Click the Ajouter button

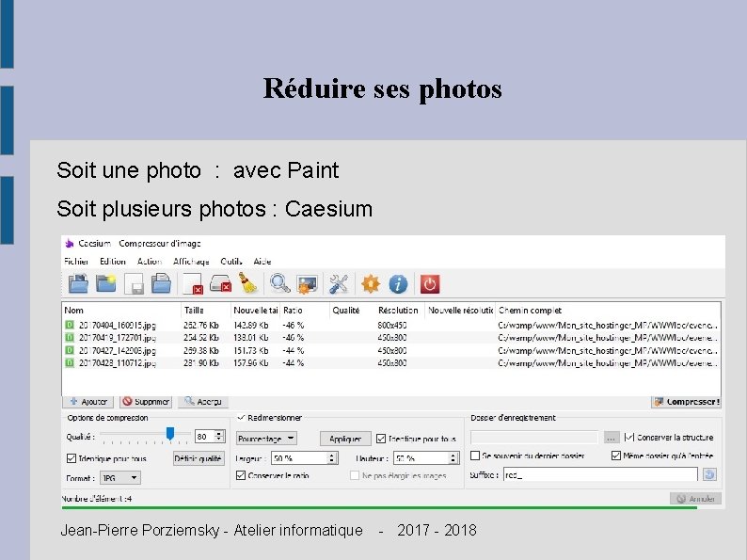(x=88, y=402)
